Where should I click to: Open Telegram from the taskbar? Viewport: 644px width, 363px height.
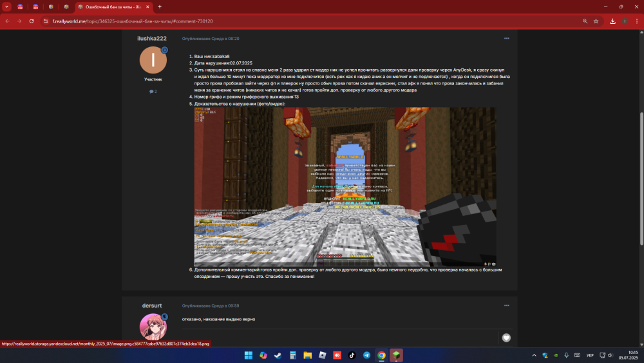(367, 355)
